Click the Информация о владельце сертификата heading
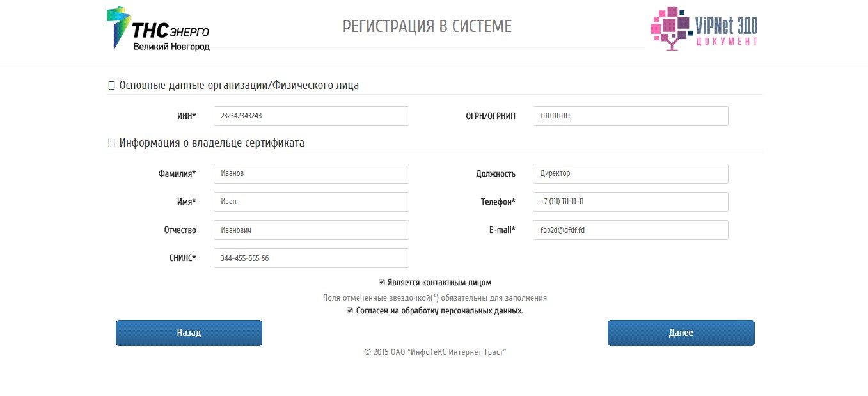The height and width of the screenshot is (396, 868). [x=212, y=143]
